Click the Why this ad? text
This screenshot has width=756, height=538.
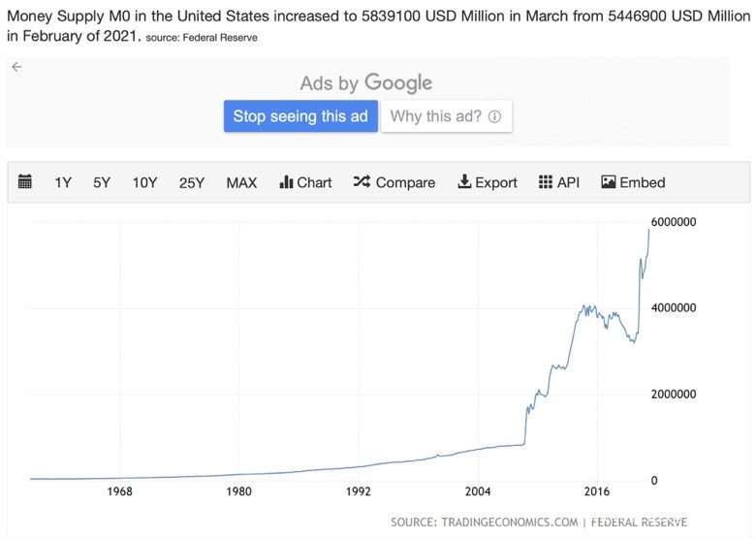[436, 116]
